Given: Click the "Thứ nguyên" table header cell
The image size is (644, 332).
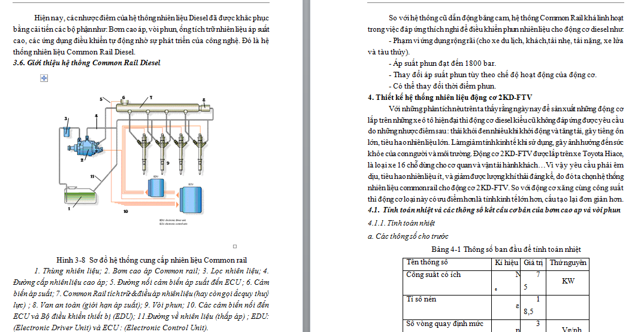Looking at the screenshot, I should 567,263.
